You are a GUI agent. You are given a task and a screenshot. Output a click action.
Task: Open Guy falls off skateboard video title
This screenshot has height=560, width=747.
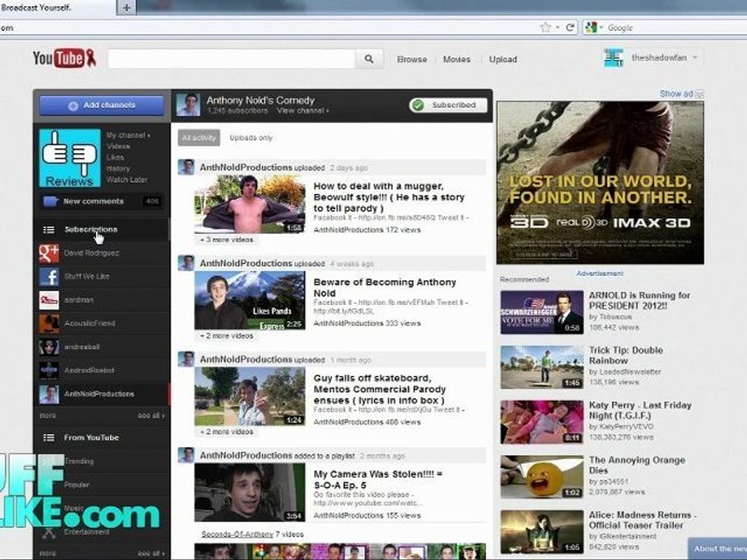[380, 389]
